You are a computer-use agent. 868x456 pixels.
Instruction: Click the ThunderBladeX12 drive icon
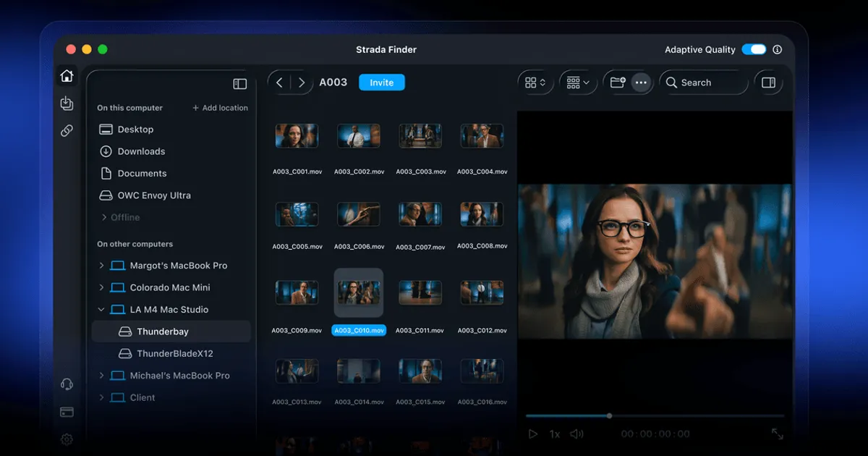tap(124, 354)
